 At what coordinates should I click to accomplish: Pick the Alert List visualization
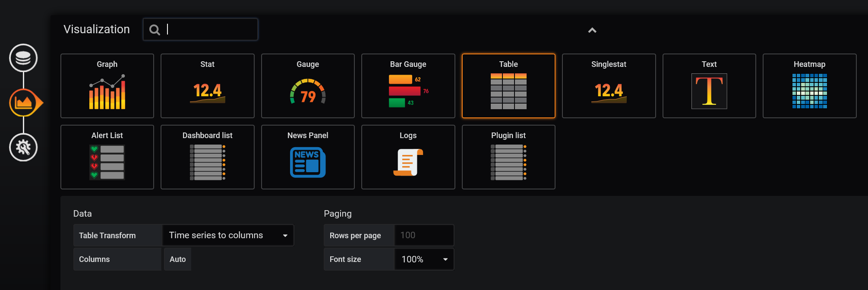click(x=107, y=157)
